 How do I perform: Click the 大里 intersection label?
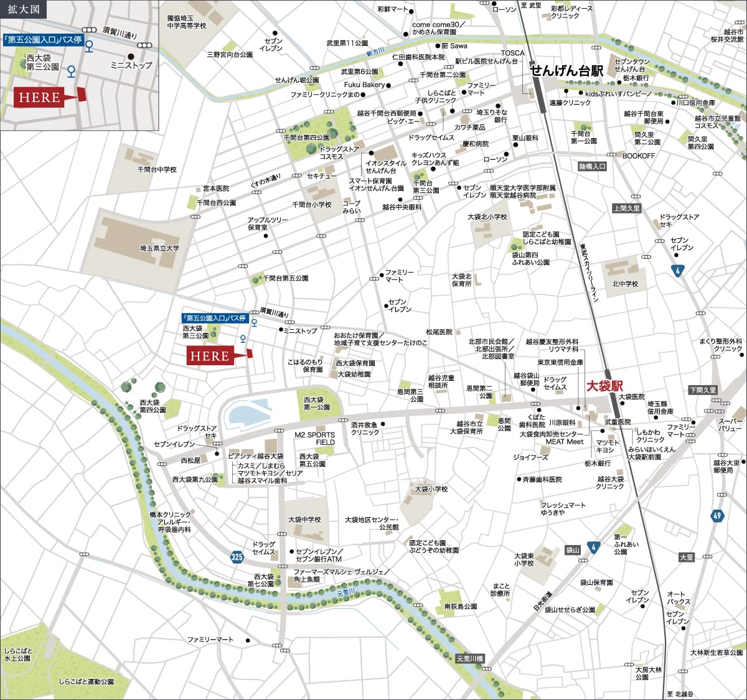coord(686,558)
